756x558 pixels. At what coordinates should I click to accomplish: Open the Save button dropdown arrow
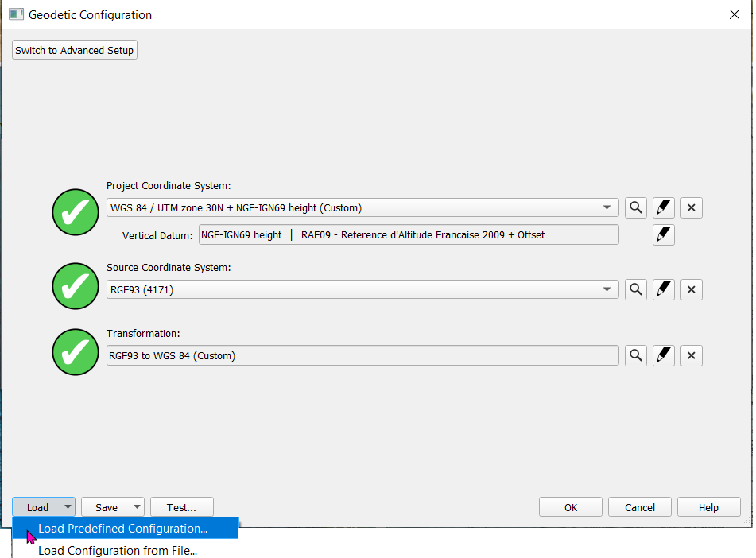point(137,507)
